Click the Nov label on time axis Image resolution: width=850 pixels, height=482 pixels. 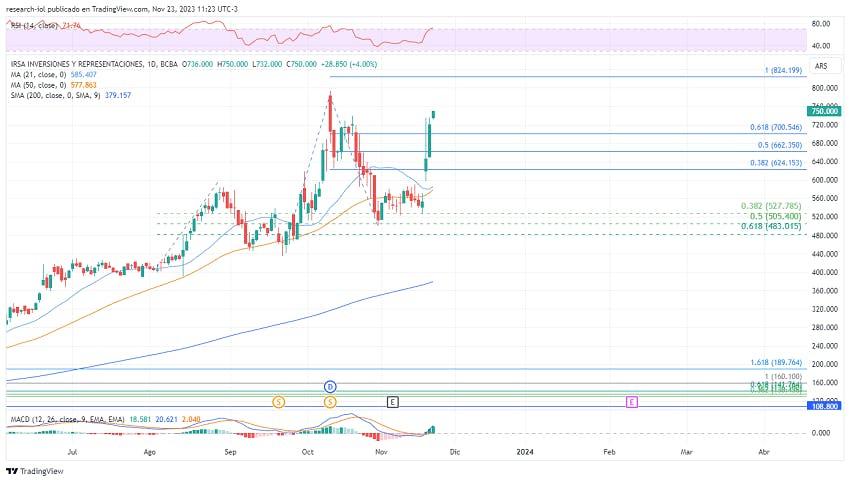click(381, 452)
